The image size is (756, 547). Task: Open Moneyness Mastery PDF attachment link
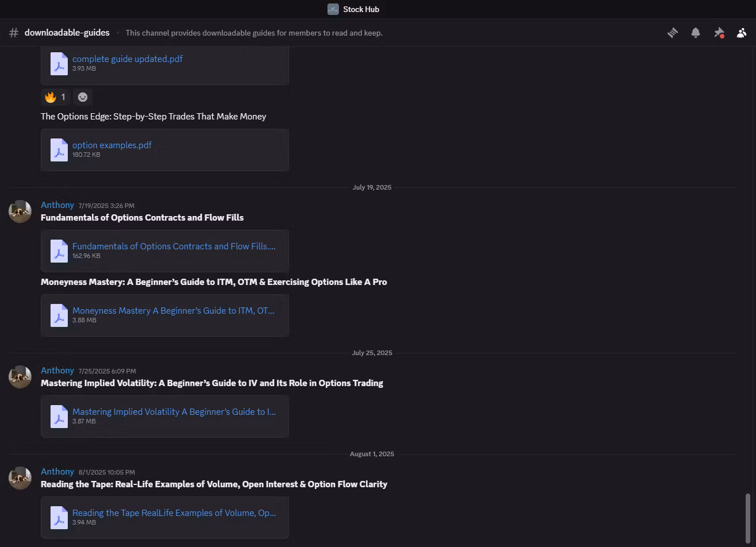173,310
